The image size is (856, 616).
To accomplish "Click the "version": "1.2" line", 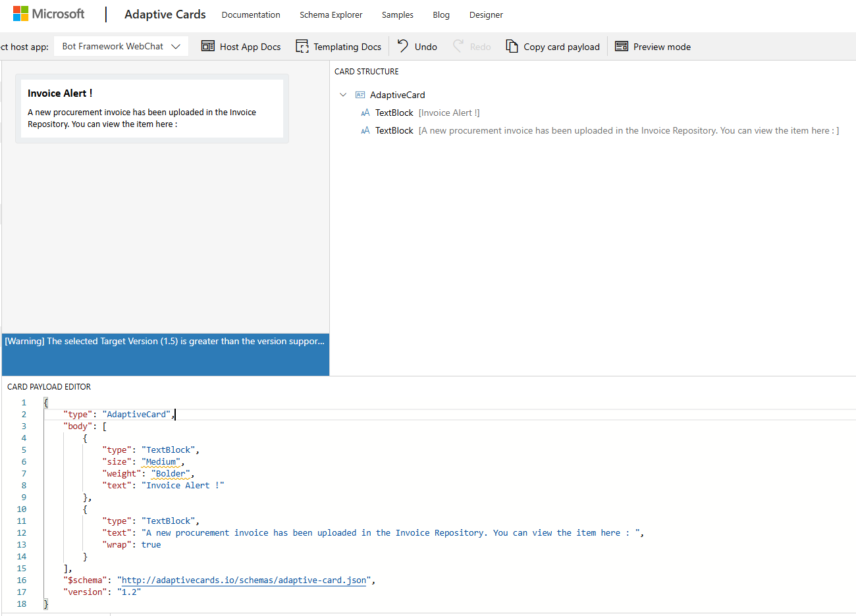I will (102, 592).
